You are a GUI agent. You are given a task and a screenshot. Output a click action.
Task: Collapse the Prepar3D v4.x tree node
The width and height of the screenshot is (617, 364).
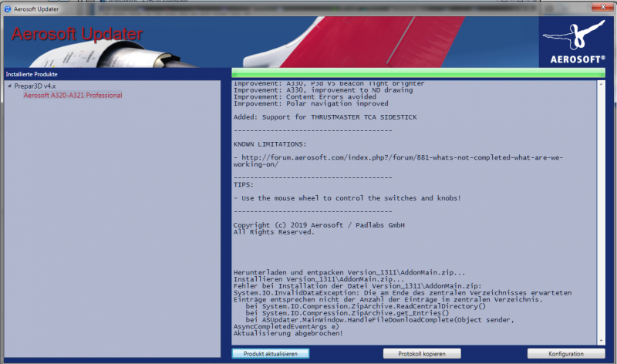point(9,86)
